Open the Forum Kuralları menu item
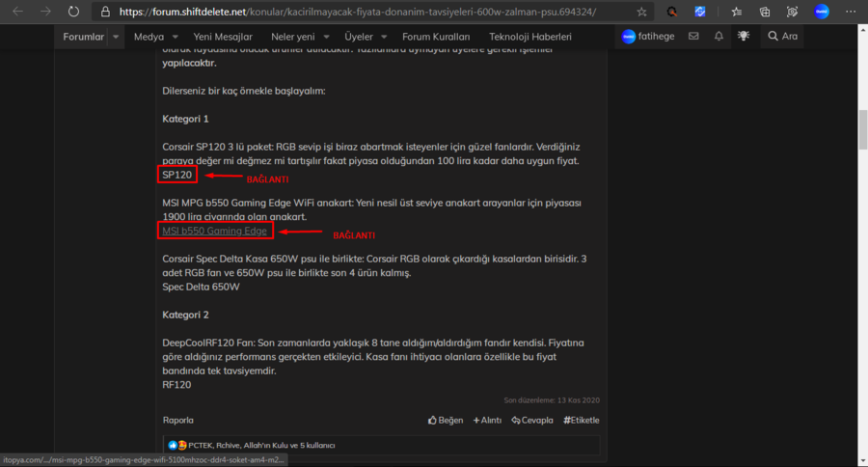 pyautogui.click(x=436, y=37)
